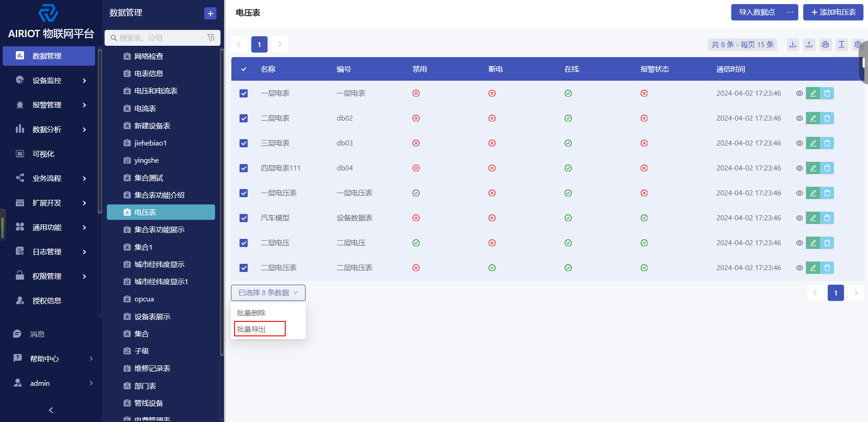Delete the 二层电压 row
This screenshot has height=422, width=868.
[827, 243]
